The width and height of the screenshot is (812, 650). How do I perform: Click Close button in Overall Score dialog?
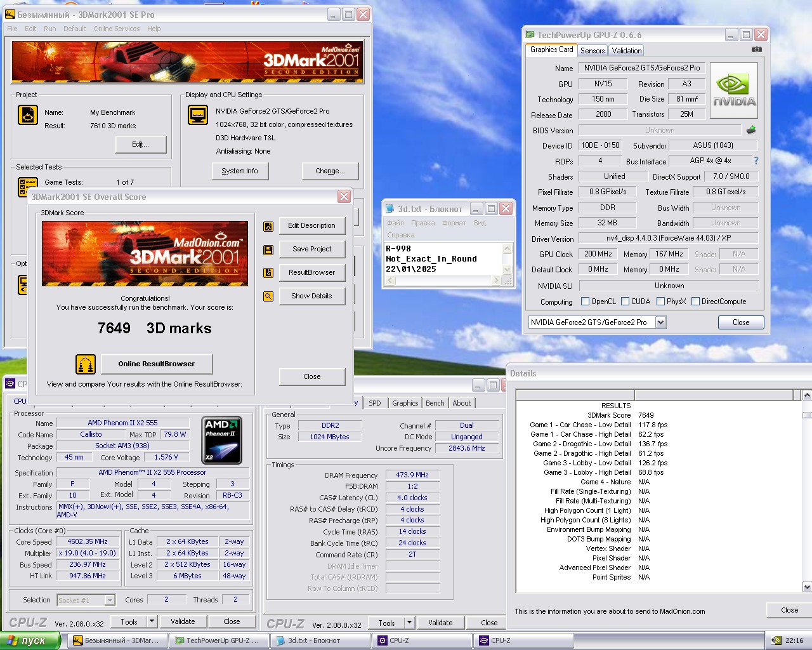click(311, 376)
